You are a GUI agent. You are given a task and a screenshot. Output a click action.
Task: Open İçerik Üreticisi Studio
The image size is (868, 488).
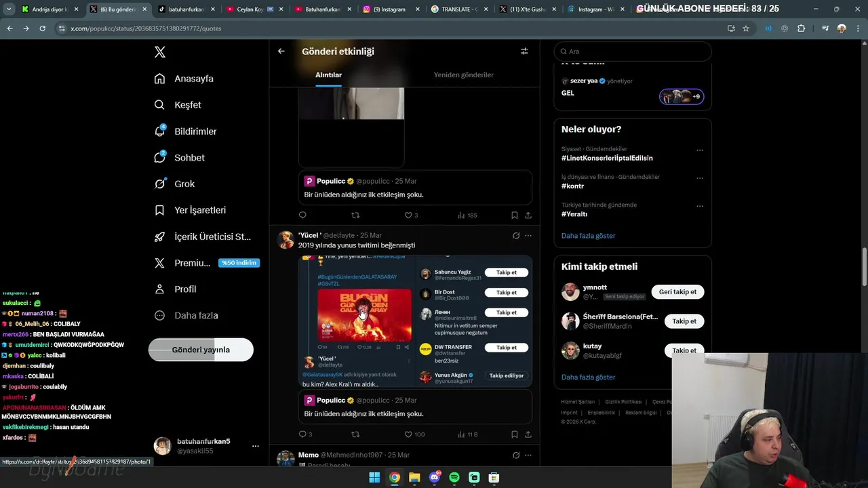pyautogui.click(x=202, y=237)
